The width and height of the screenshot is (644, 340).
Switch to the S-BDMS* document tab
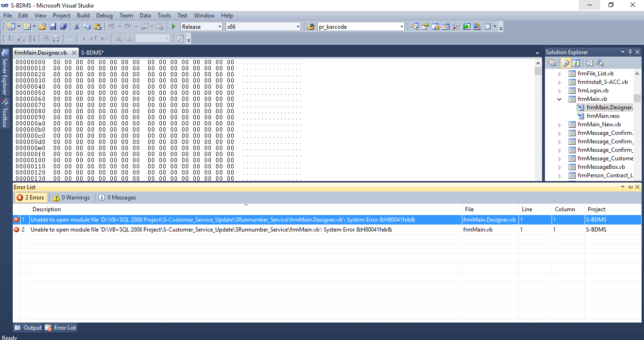pos(92,52)
